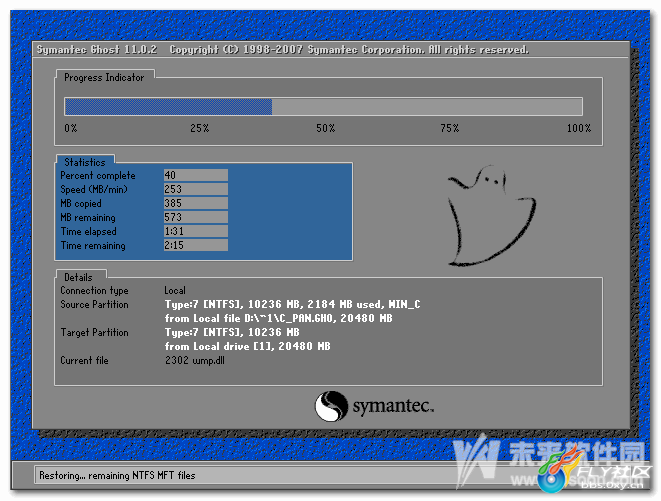Click the Time elapsed label
The image size is (661, 501).
coord(89,232)
